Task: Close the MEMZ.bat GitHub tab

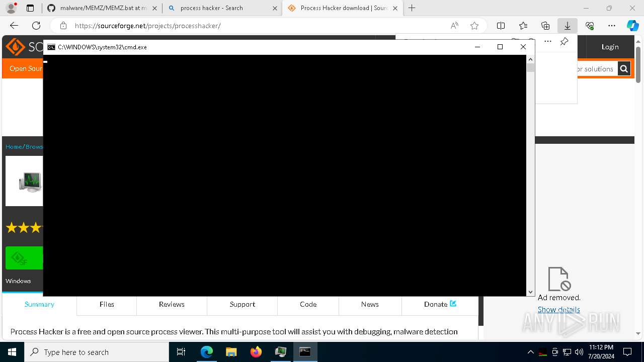Action: click(x=154, y=8)
